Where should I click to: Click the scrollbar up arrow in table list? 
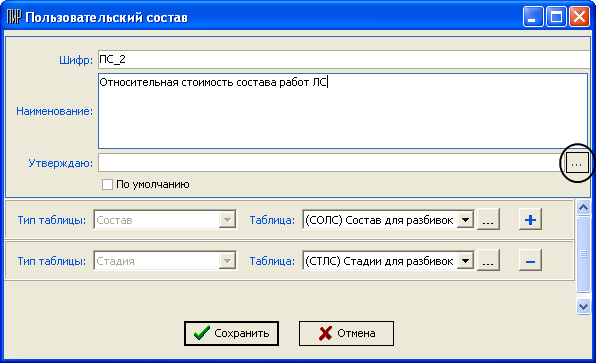point(583,207)
